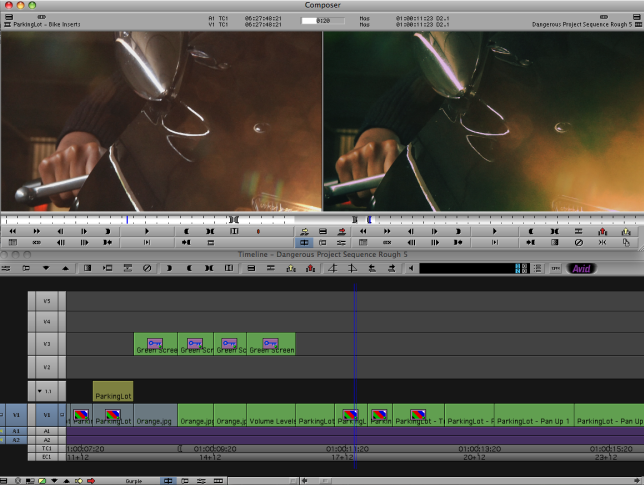
Task: Click red Extract in Timeline toolbar
Action: (x=311, y=269)
